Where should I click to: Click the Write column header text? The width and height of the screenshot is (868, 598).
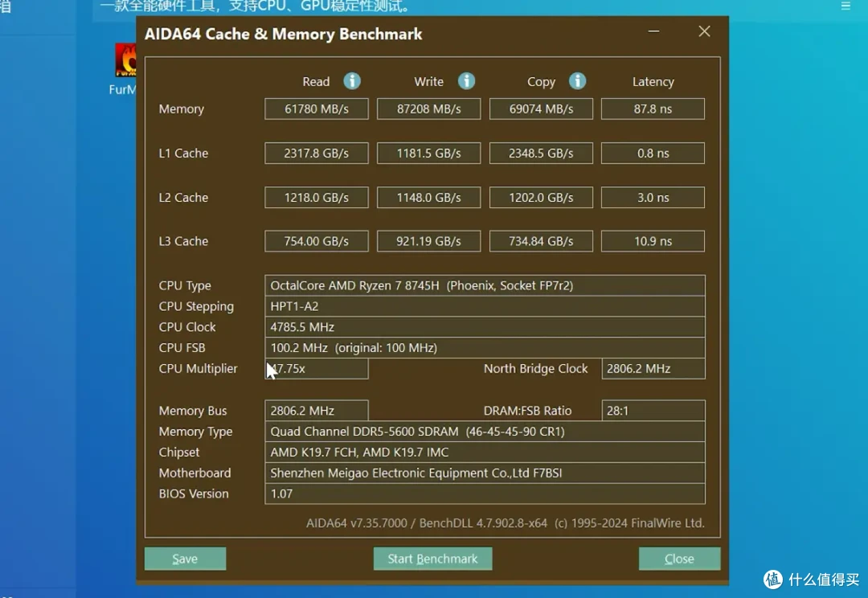click(x=429, y=82)
